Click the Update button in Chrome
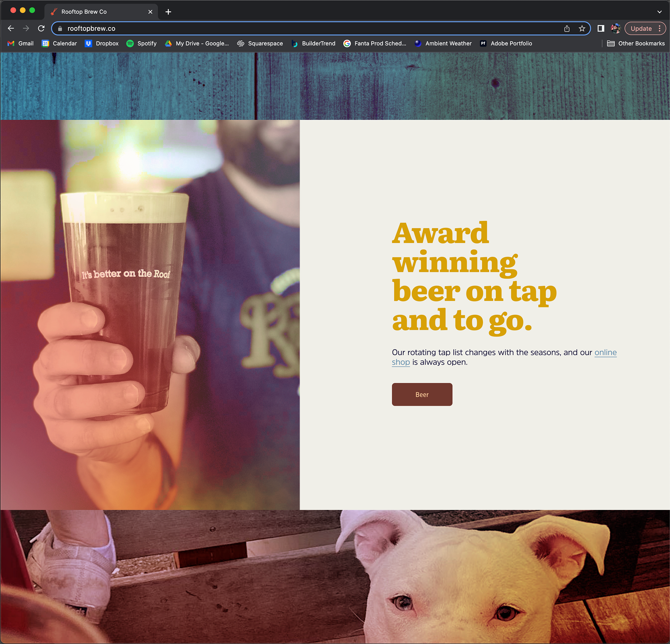The width and height of the screenshot is (670, 644). click(x=641, y=29)
